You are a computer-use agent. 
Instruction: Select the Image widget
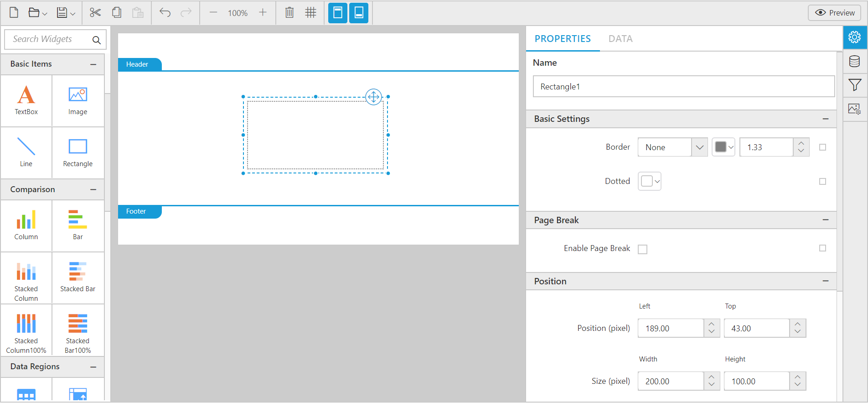point(78,101)
